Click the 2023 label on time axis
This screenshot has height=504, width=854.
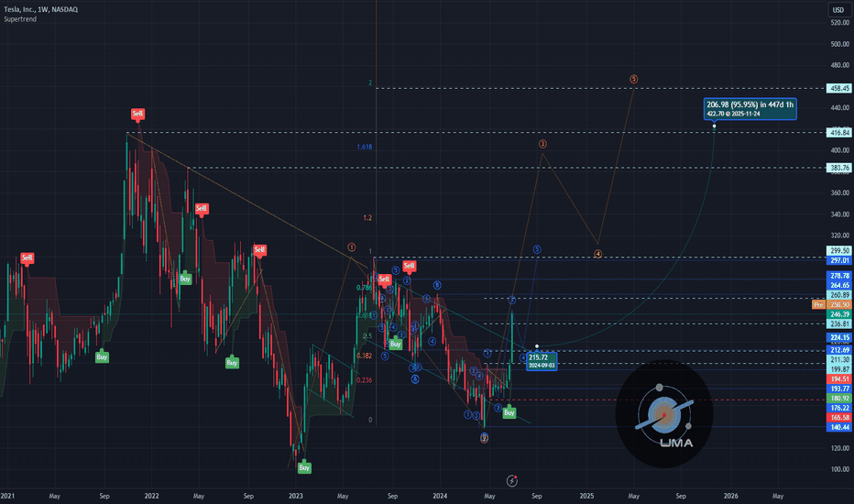coord(296,496)
